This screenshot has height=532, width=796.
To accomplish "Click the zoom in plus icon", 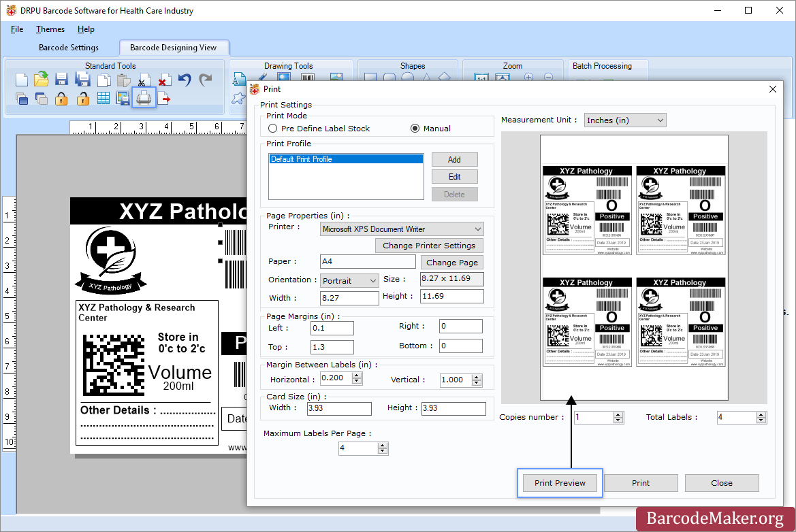I will click(528, 77).
